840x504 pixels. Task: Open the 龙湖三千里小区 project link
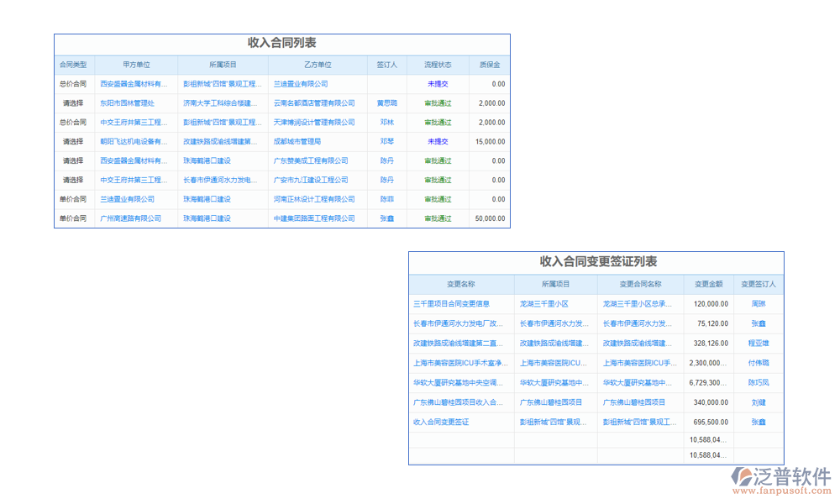click(543, 304)
